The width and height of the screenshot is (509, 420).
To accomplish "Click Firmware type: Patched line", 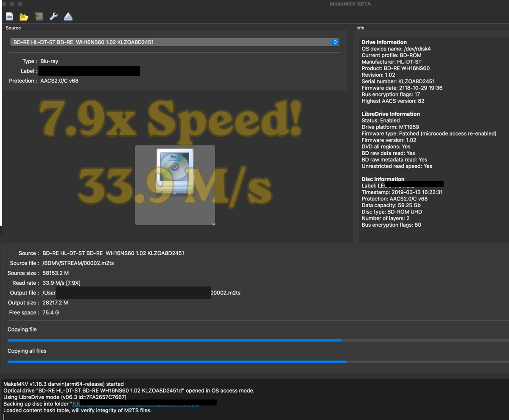I will point(429,134).
